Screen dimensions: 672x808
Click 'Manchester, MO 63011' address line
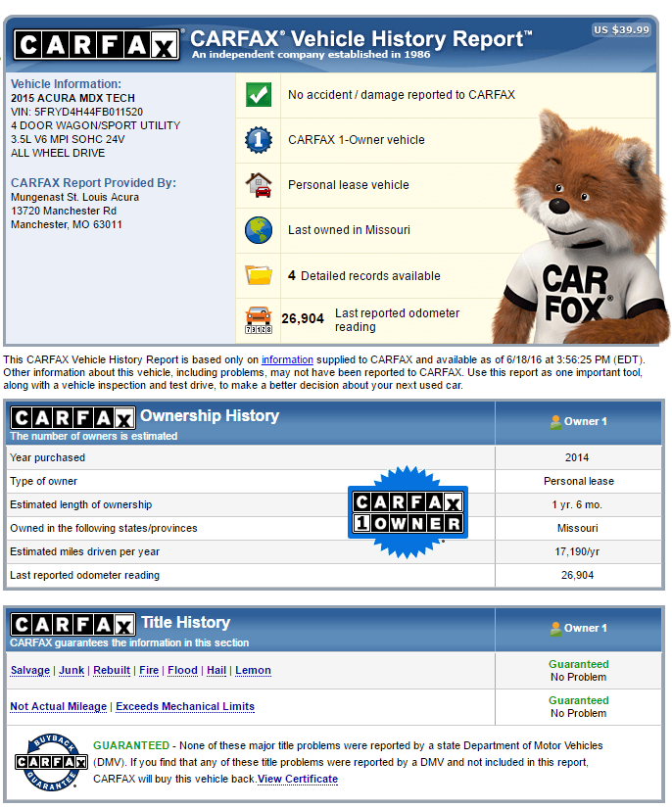coord(67,224)
